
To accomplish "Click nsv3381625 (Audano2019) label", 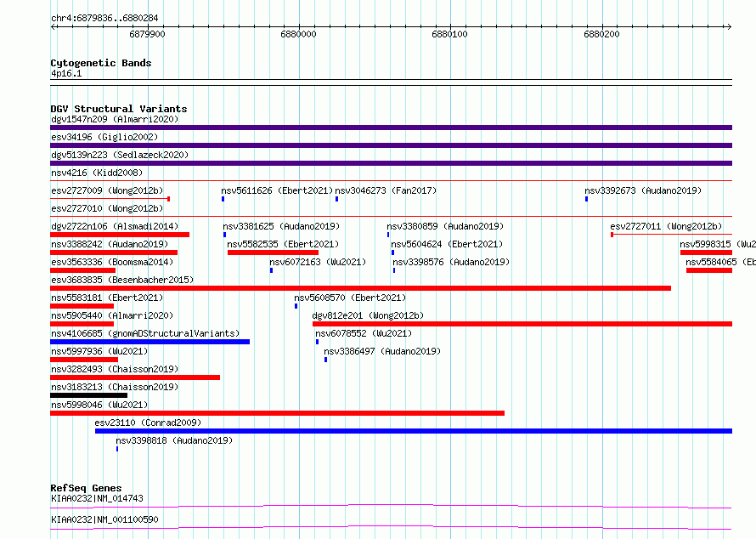I will [x=281, y=226].
